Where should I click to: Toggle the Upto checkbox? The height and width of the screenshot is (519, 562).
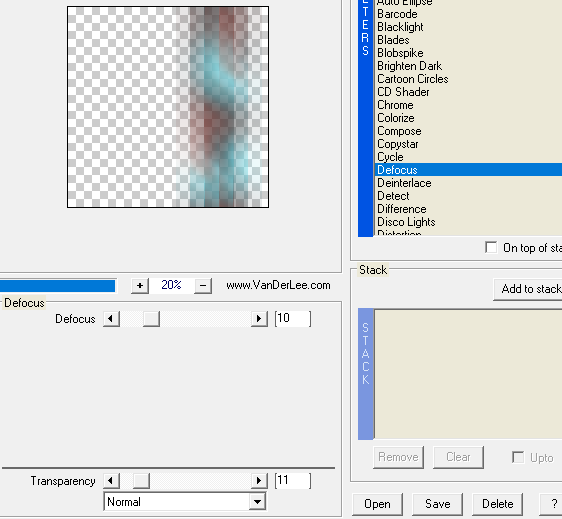pos(518,457)
